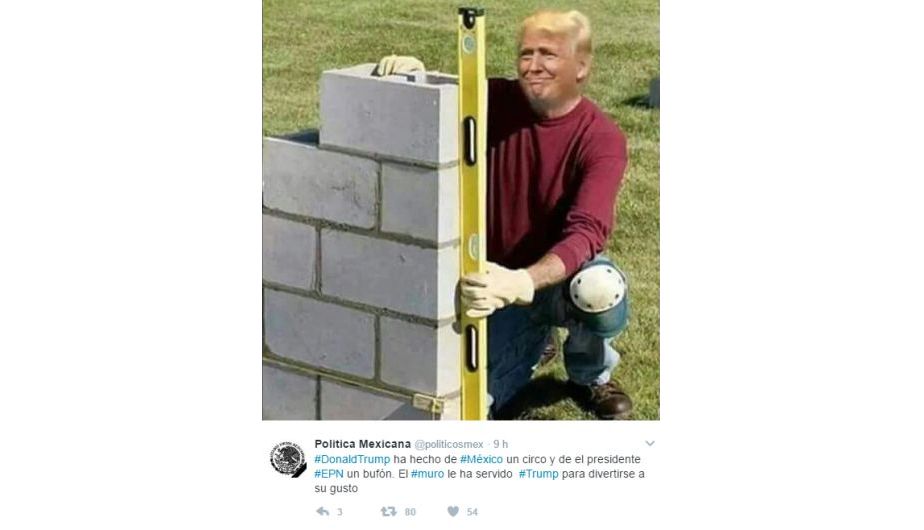Viewport: 924px width, 530px height.
Task: Click the like count 54
Action: [x=472, y=512]
